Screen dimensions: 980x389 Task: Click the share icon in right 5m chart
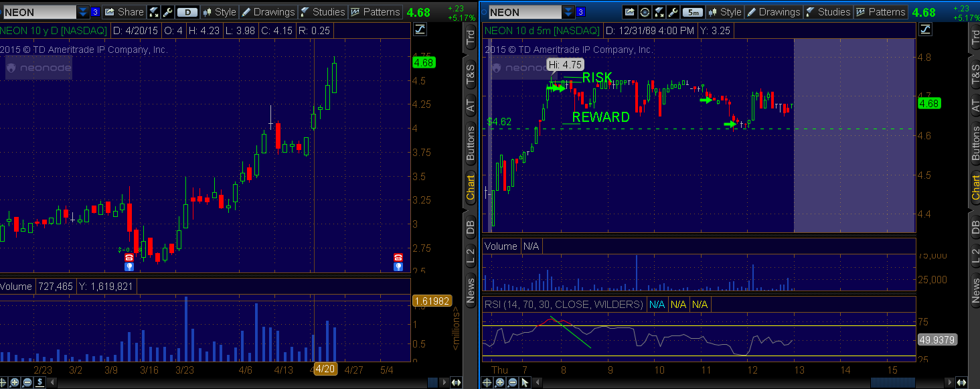point(629,12)
